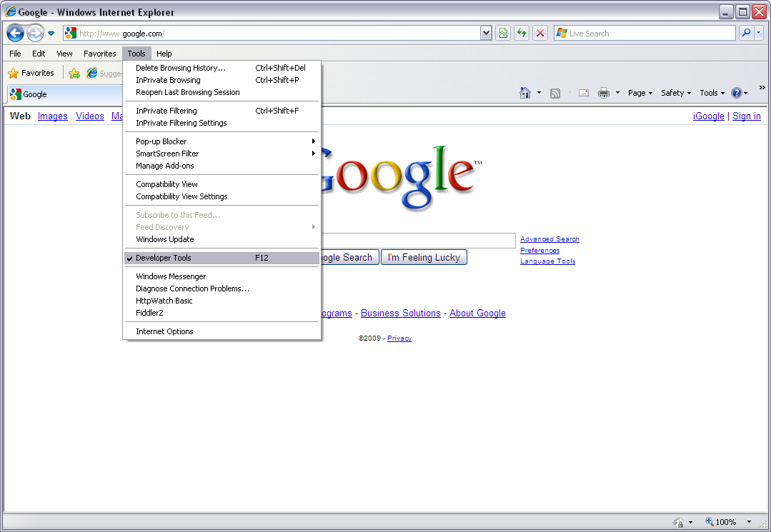
Task: Click the Sign in link
Action: (747, 116)
